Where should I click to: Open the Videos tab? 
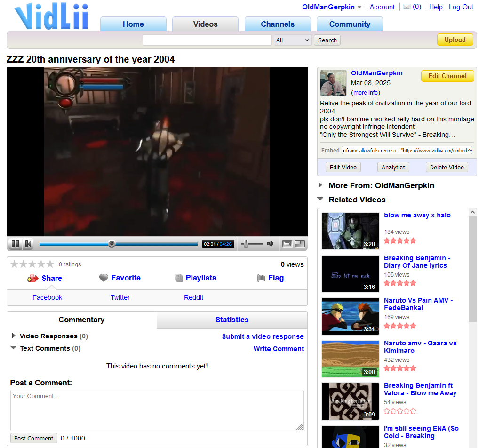[x=205, y=24]
